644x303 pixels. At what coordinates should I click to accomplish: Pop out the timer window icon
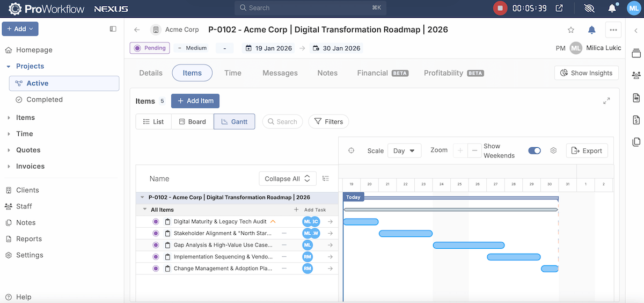point(559,8)
